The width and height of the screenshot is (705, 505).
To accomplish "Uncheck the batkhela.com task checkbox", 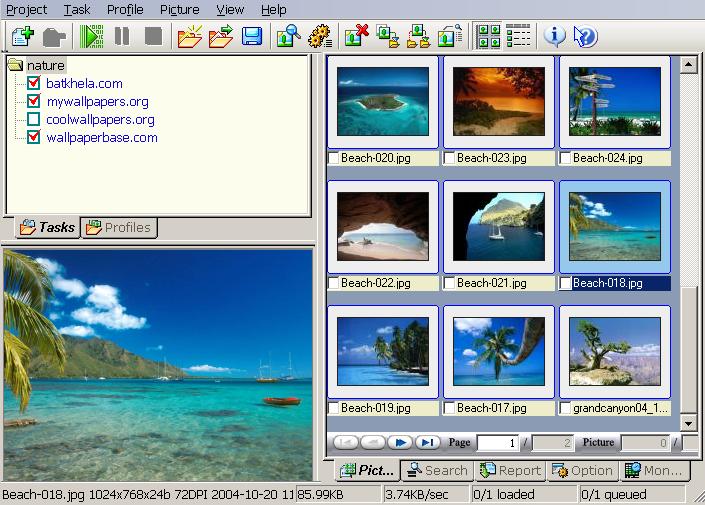I will [33, 84].
